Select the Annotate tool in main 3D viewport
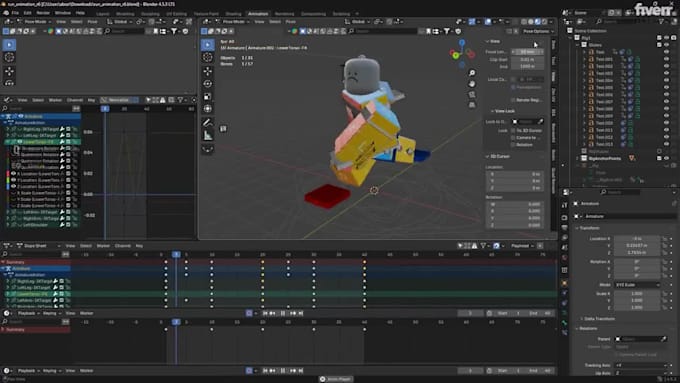Viewport: 680px width, 383px height. tap(208, 123)
